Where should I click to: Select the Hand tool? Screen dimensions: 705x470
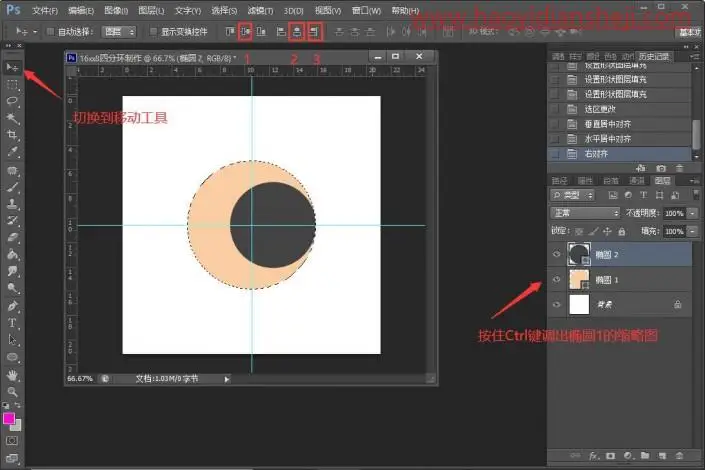pos(12,375)
